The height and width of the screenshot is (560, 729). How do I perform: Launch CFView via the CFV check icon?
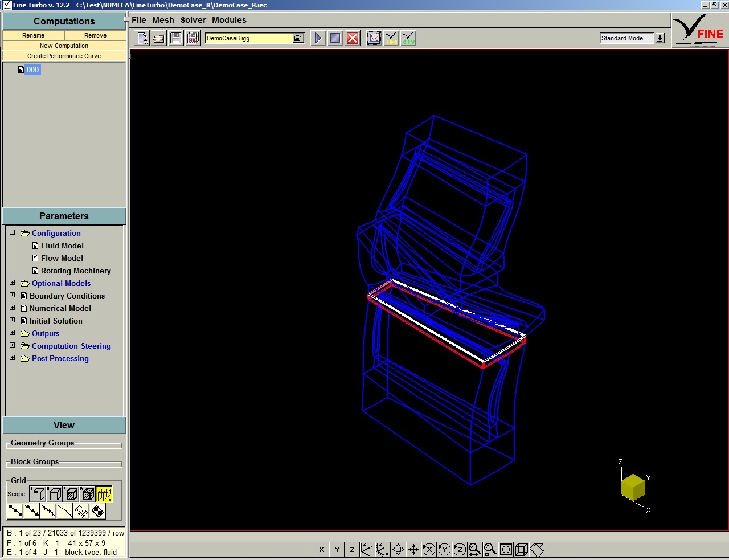(x=408, y=38)
